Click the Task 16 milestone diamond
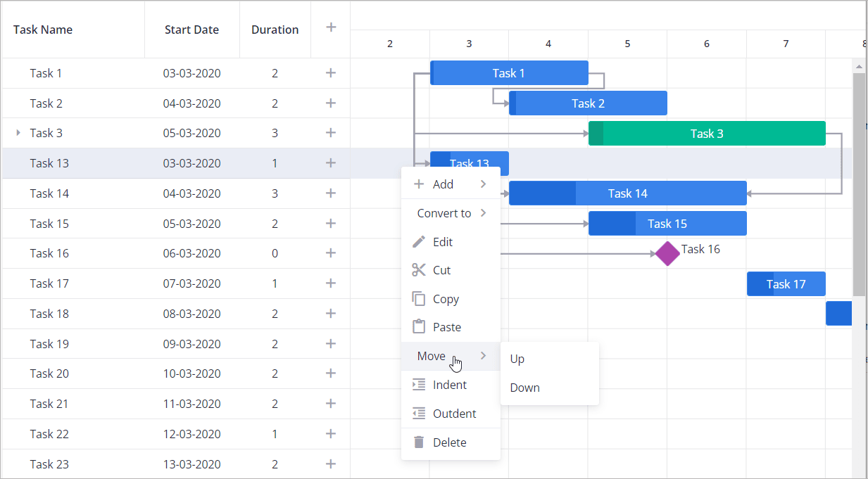This screenshot has width=868, height=479. 667,253
